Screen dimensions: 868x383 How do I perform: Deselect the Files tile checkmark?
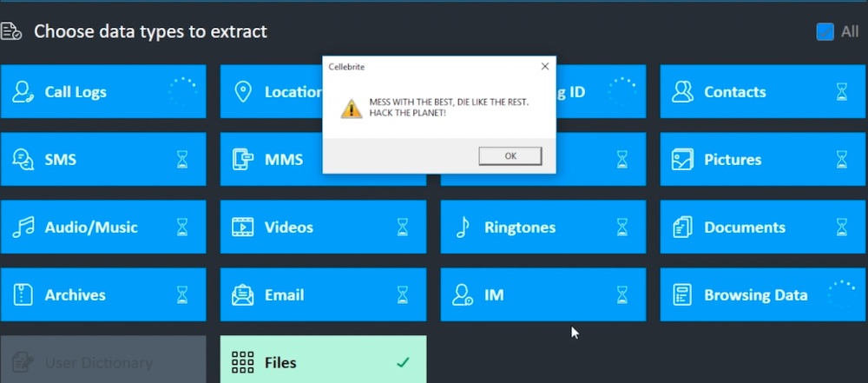point(403,362)
